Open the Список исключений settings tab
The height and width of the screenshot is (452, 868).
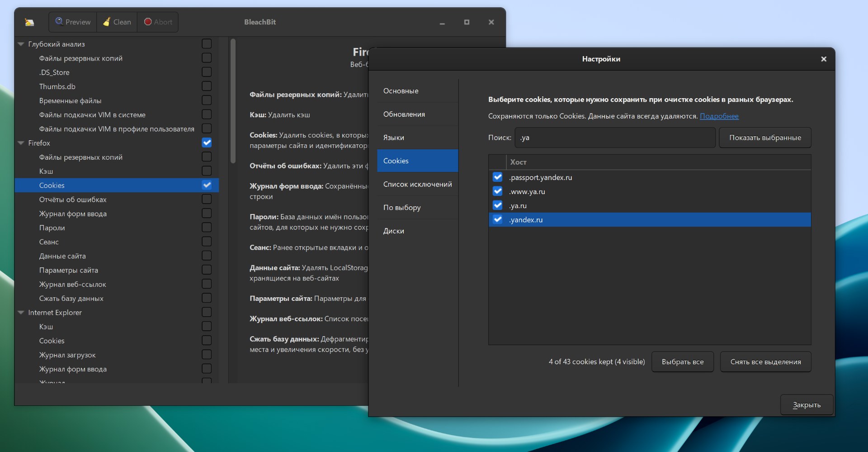coord(417,184)
